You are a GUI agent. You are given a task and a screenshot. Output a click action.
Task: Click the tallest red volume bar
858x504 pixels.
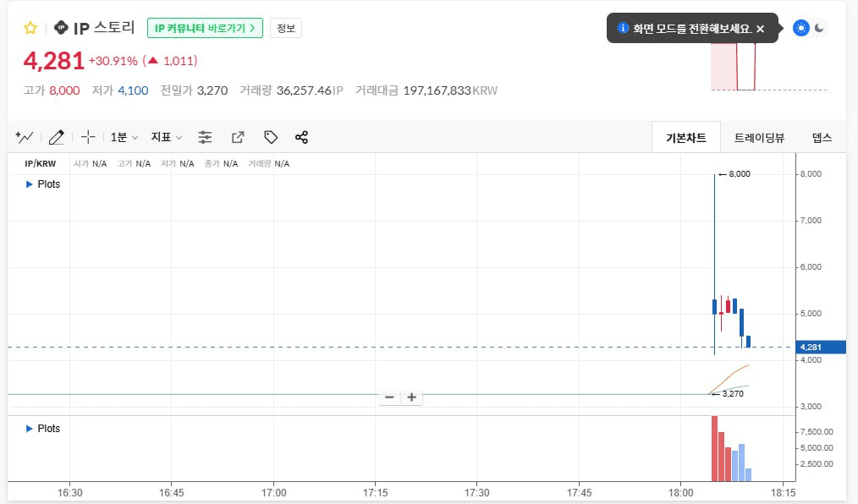[x=714, y=448]
